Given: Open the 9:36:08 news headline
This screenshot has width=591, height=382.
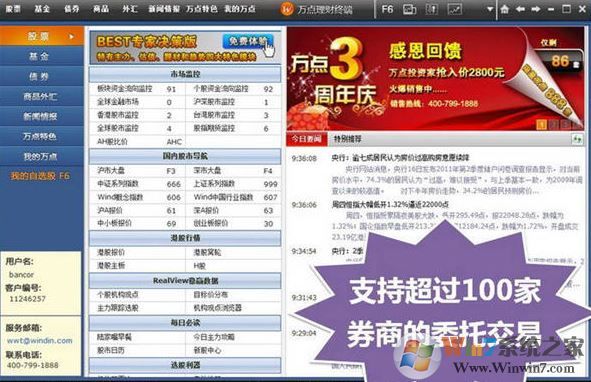Looking at the screenshot, I should [x=400, y=158].
